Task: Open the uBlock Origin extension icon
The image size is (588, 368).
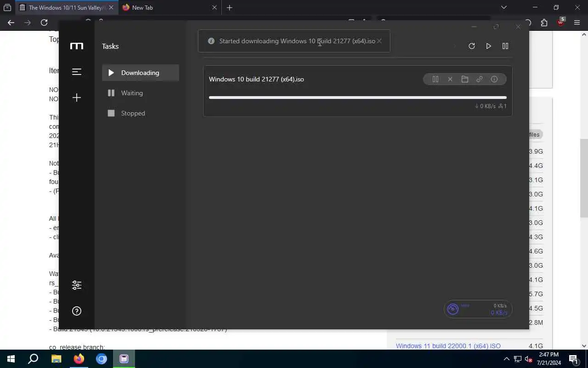Action: (x=560, y=22)
